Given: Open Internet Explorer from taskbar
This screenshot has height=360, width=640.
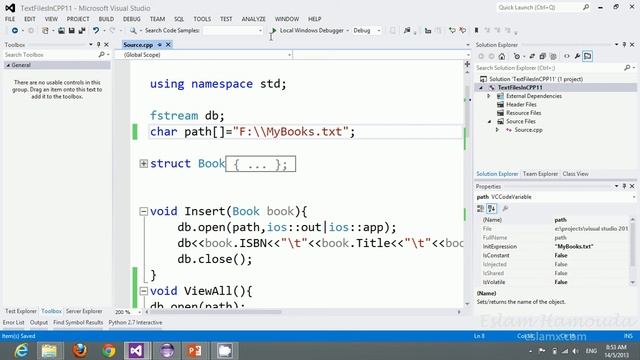Looking at the screenshot, I should [21, 351].
